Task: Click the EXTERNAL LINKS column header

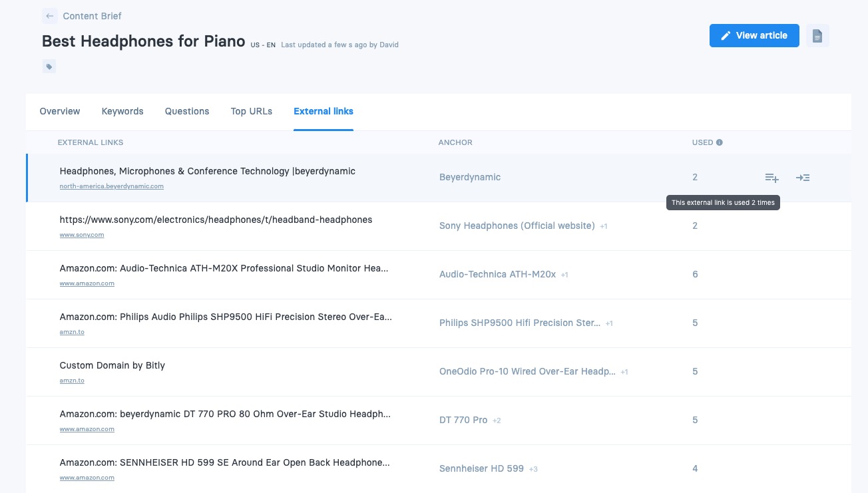Action: (x=91, y=142)
